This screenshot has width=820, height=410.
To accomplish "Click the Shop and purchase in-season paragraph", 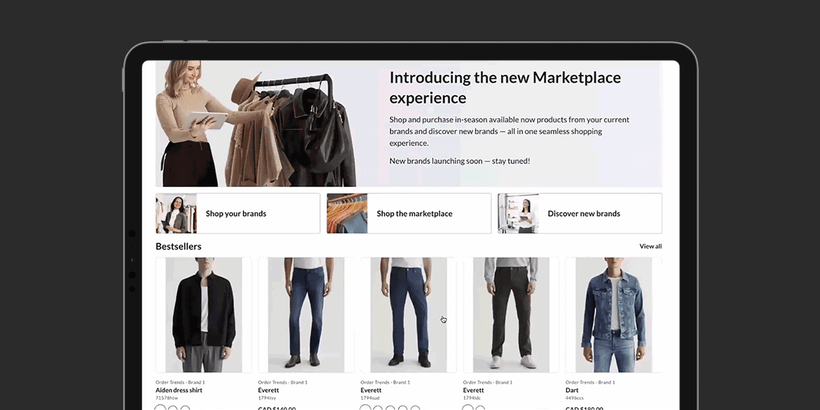I will coord(509,131).
